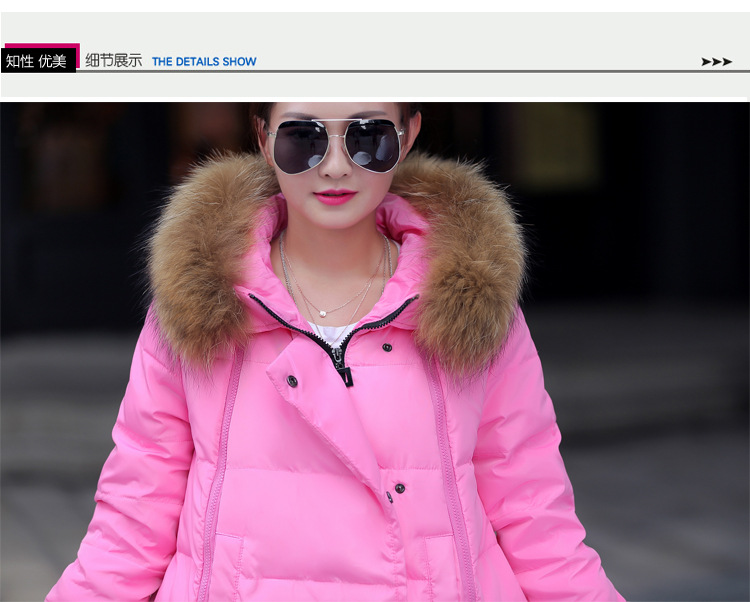Click the model's aviator sunglasses

[335, 145]
